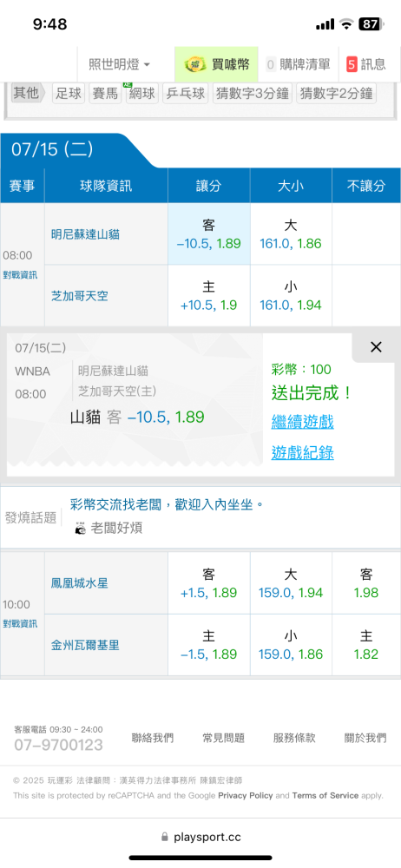This screenshot has width=401, height=868.
Task: Close the bet confirmation slip
Action: (x=376, y=347)
